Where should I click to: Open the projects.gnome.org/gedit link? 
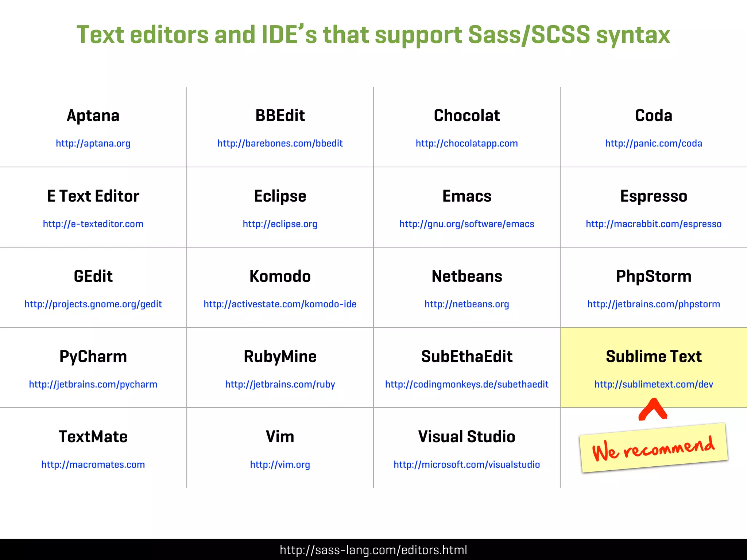pos(93,304)
